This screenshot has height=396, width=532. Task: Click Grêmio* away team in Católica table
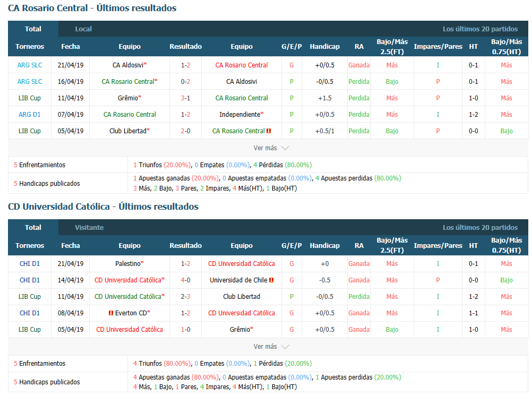pos(242,330)
